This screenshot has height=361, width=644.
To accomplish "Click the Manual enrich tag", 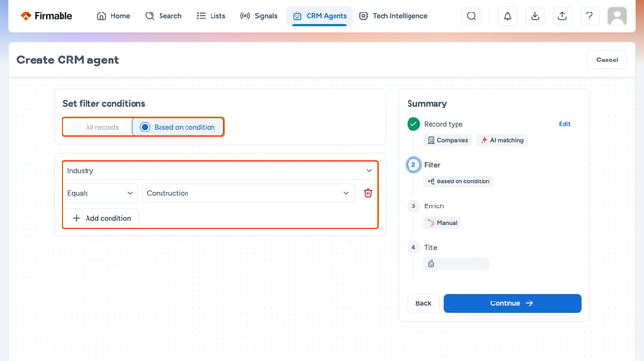I will point(442,223).
